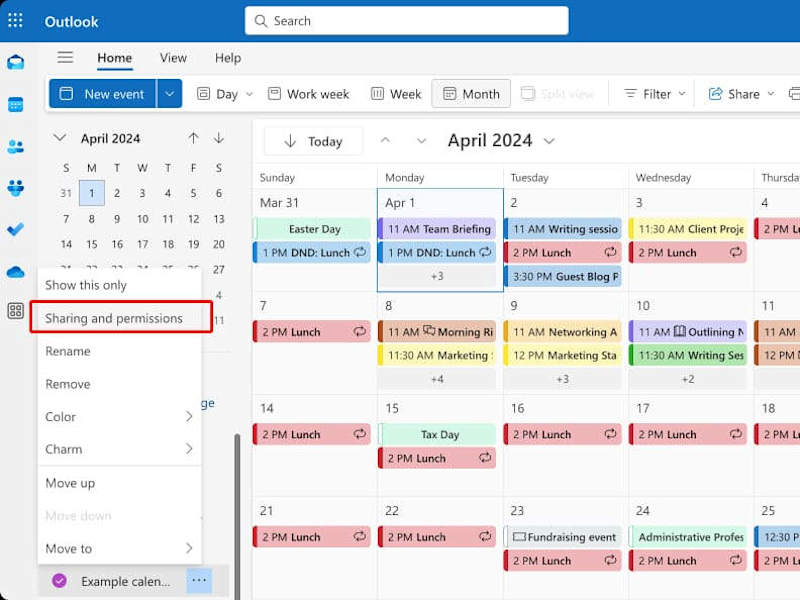
Task: Open Day view options arrow
Action: point(249,94)
